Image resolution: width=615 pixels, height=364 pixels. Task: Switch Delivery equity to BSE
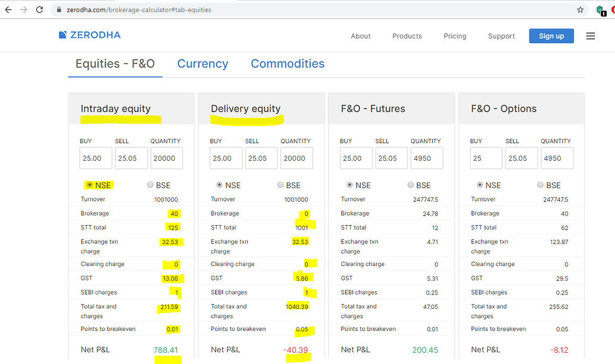click(x=280, y=185)
